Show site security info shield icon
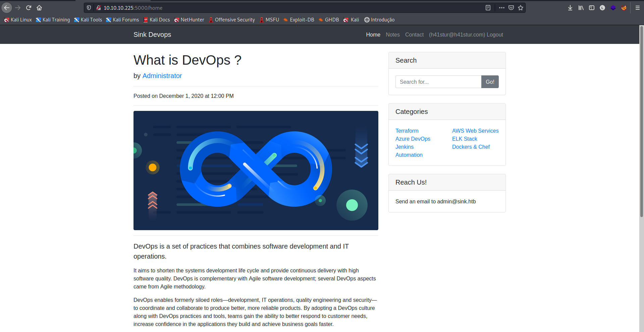The image size is (644, 332). tap(89, 8)
